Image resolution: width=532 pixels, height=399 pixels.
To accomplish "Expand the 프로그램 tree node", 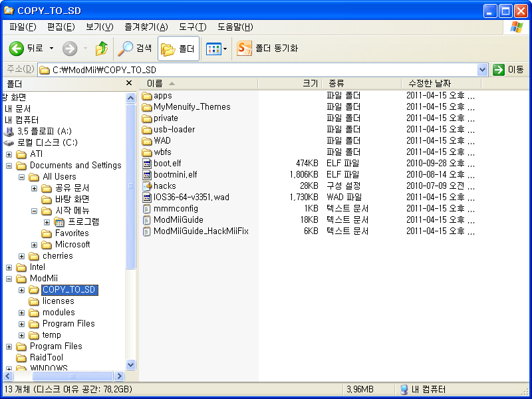I will point(47,222).
